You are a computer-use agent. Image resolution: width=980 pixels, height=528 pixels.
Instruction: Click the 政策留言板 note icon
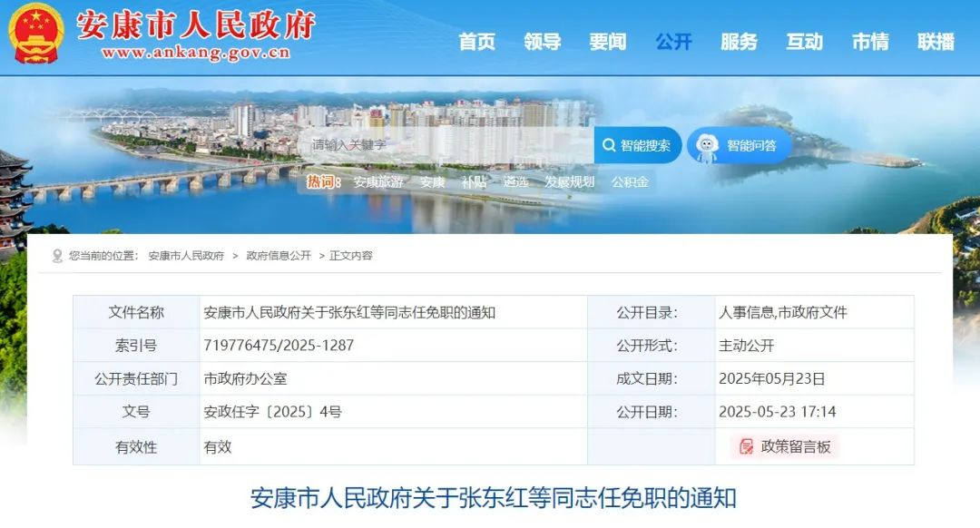pyautogui.click(x=746, y=446)
